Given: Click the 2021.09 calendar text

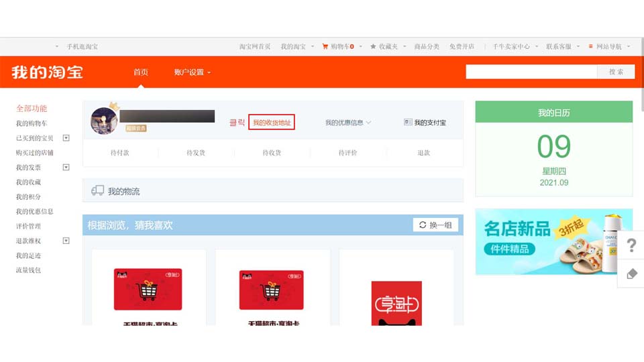Looking at the screenshot, I should (554, 182).
